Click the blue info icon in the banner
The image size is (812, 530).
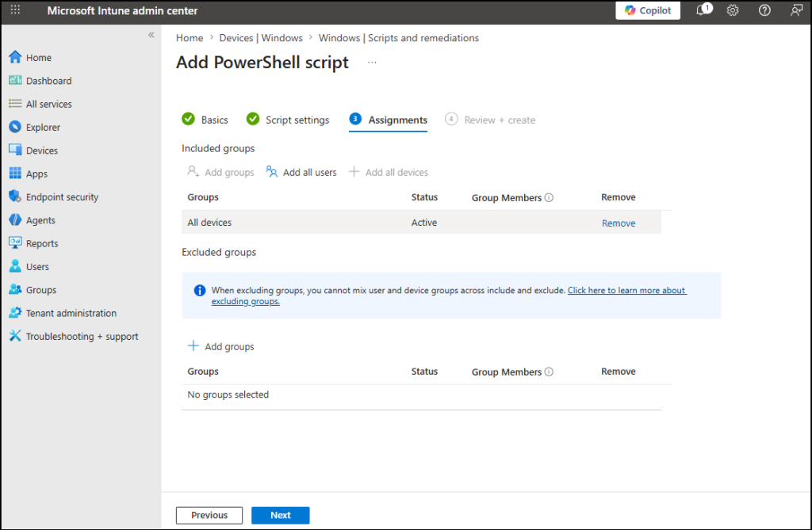(199, 291)
